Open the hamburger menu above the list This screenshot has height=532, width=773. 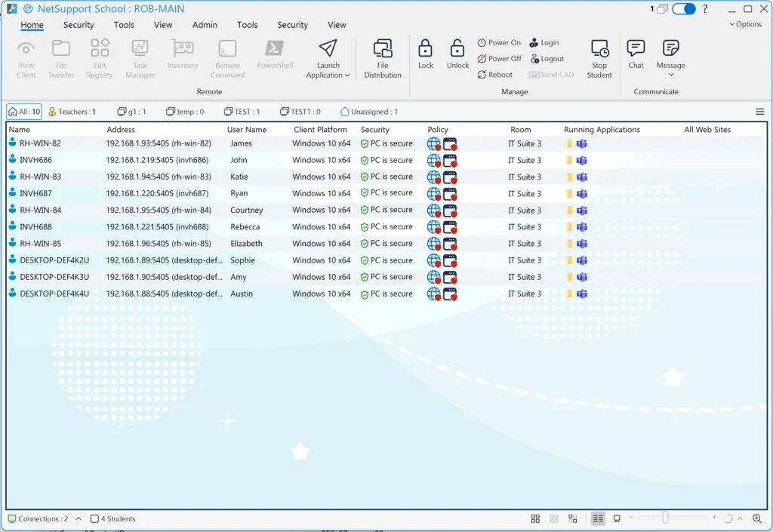(x=759, y=112)
